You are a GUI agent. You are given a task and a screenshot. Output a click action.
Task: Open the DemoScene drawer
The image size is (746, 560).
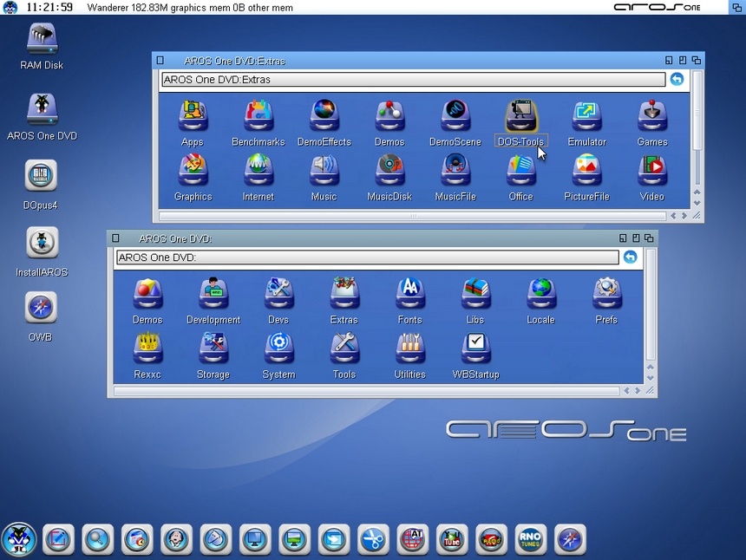click(x=455, y=117)
